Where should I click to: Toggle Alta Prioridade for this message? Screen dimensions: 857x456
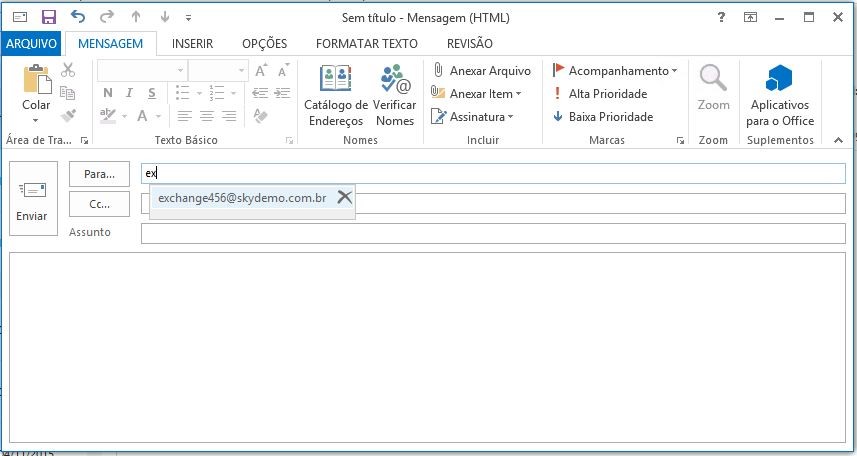[x=599, y=94]
